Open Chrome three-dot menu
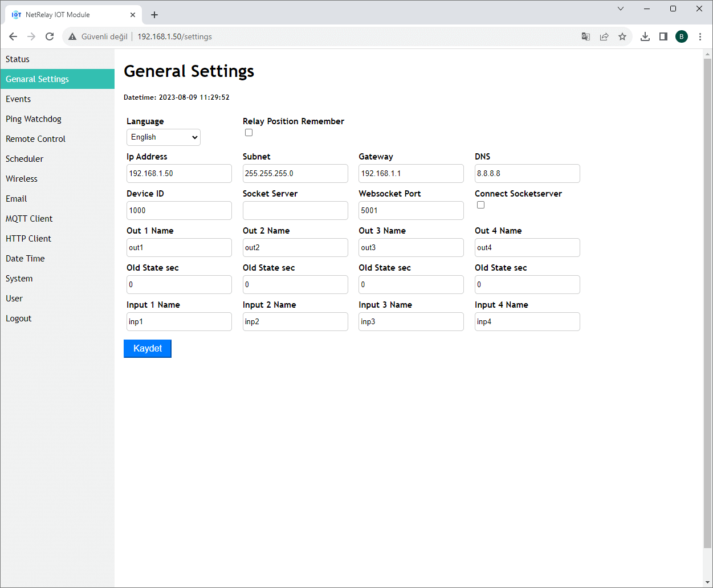The width and height of the screenshot is (713, 588). pyautogui.click(x=700, y=36)
